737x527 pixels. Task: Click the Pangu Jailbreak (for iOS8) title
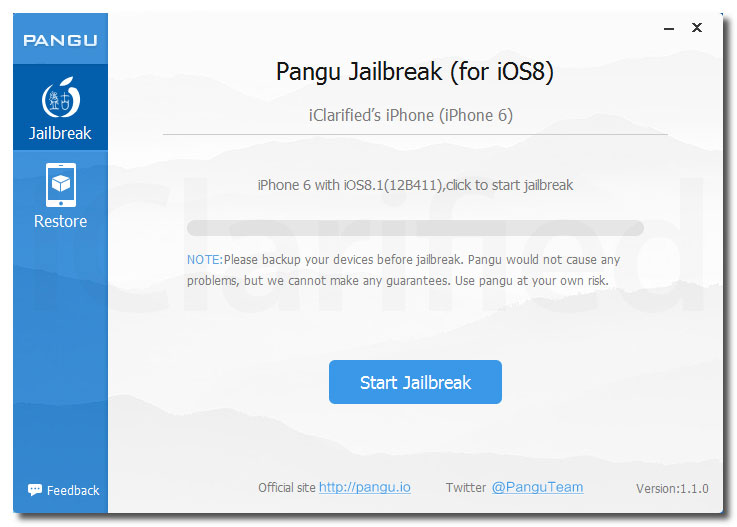pos(415,72)
